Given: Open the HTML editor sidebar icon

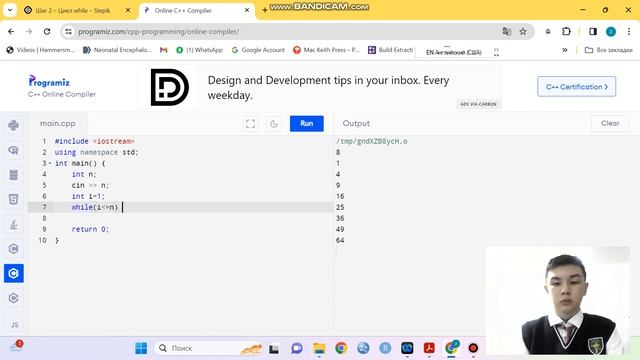Looking at the screenshot, I should pyautogui.click(x=13, y=199).
